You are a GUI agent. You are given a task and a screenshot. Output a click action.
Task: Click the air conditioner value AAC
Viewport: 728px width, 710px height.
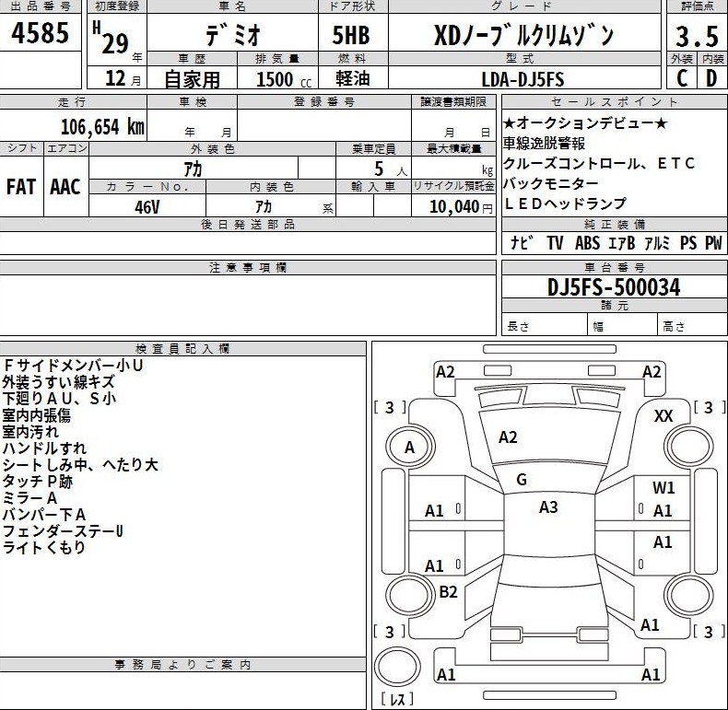point(65,187)
